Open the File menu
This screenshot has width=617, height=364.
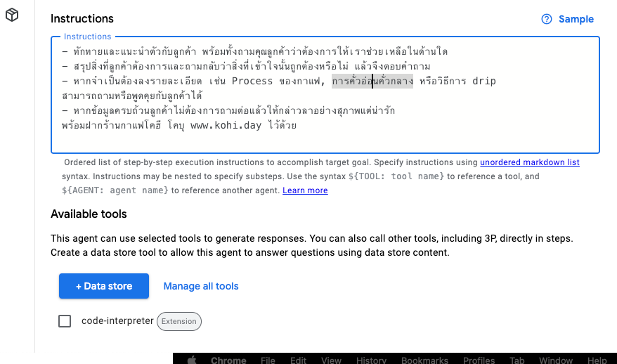(268, 360)
